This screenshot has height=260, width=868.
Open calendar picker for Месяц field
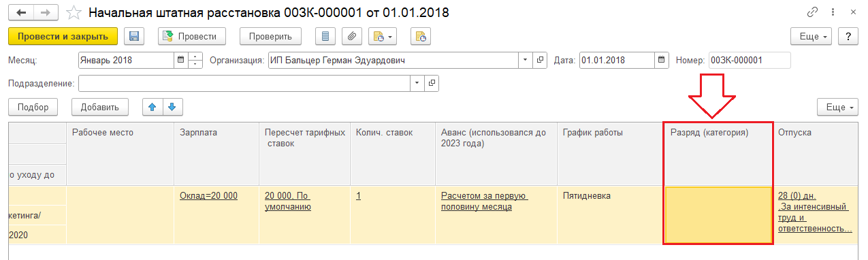(x=180, y=61)
